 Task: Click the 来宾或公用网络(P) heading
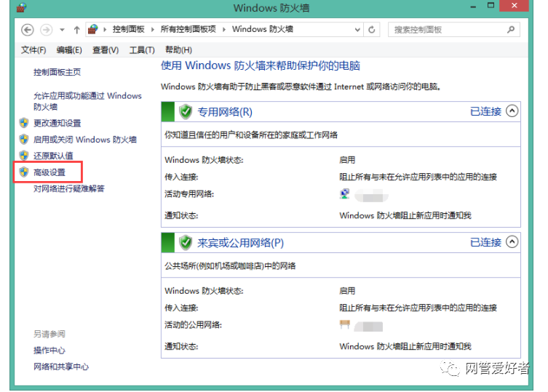pyautogui.click(x=240, y=243)
